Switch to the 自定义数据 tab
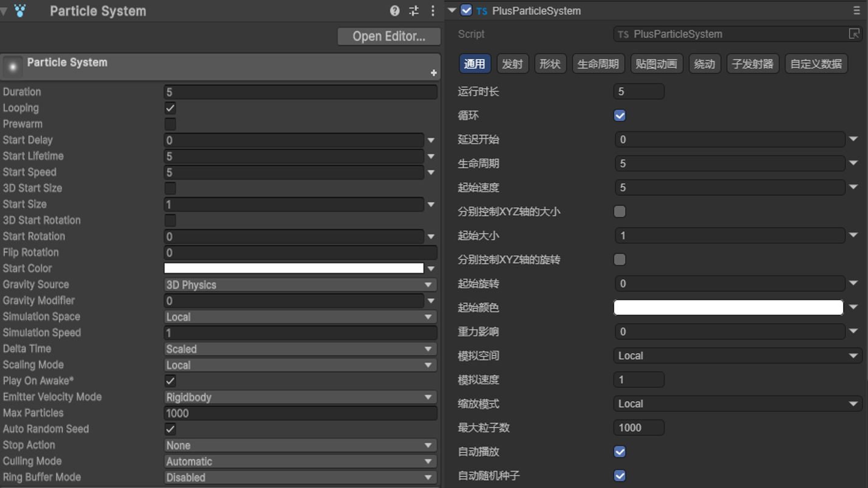The width and height of the screenshot is (868, 488). 816,64
